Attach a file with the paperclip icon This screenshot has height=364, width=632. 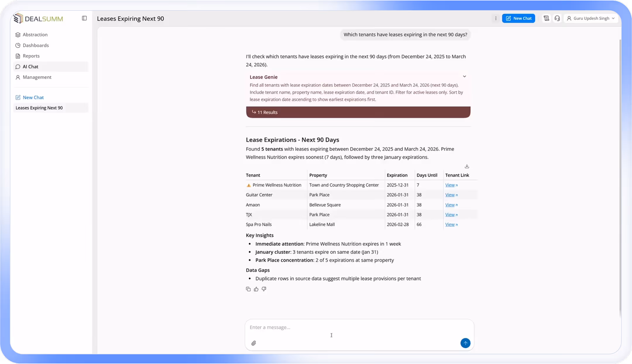click(254, 343)
